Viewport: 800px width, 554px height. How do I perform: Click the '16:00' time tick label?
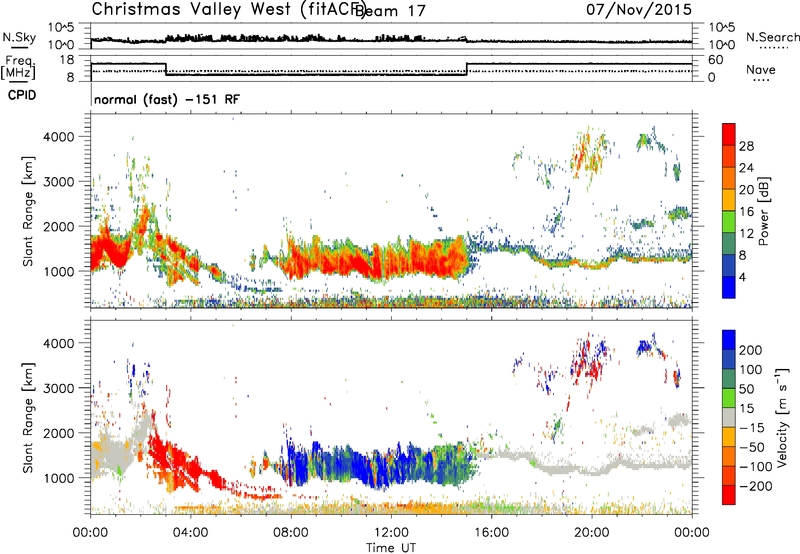pyautogui.click(x=491, y=533)
